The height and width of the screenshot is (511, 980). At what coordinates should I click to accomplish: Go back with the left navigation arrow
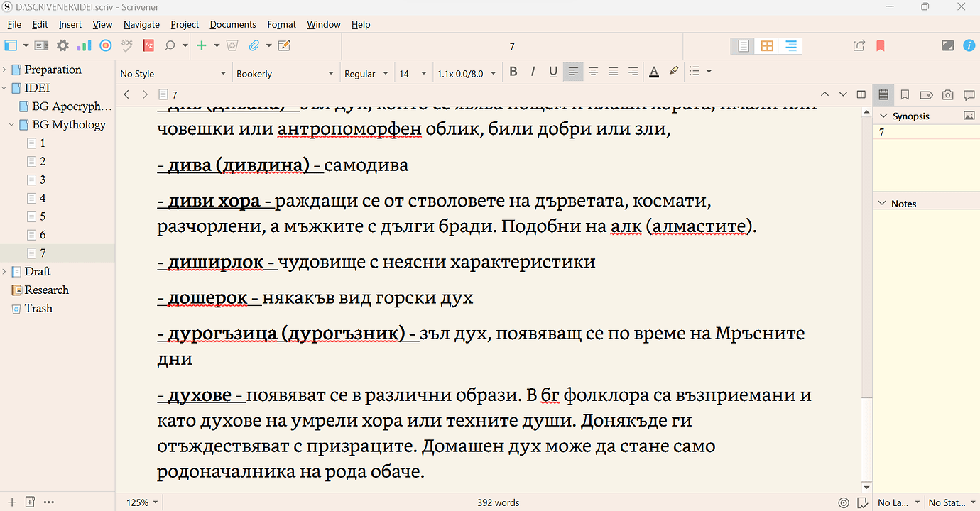(x=126, y=94)
